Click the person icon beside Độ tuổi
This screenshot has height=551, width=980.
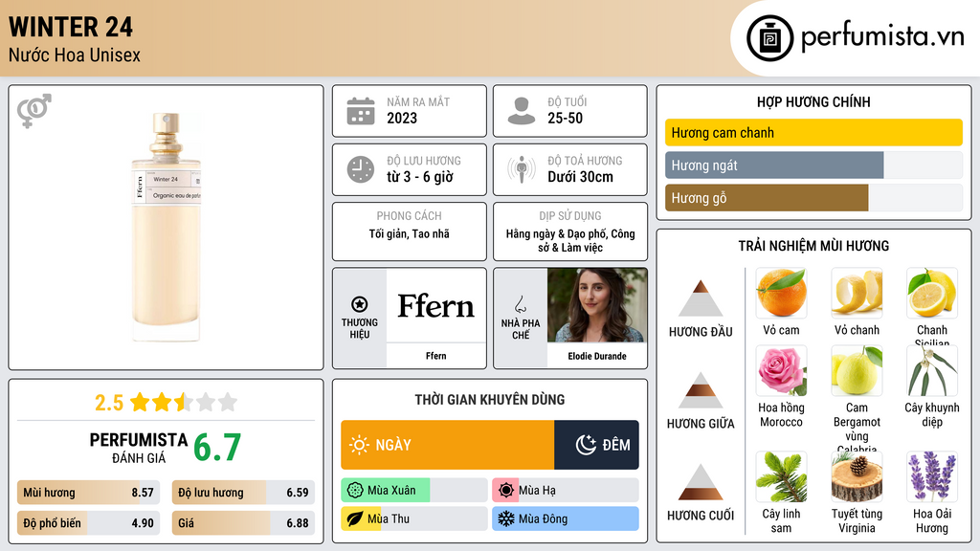(522, 111)
